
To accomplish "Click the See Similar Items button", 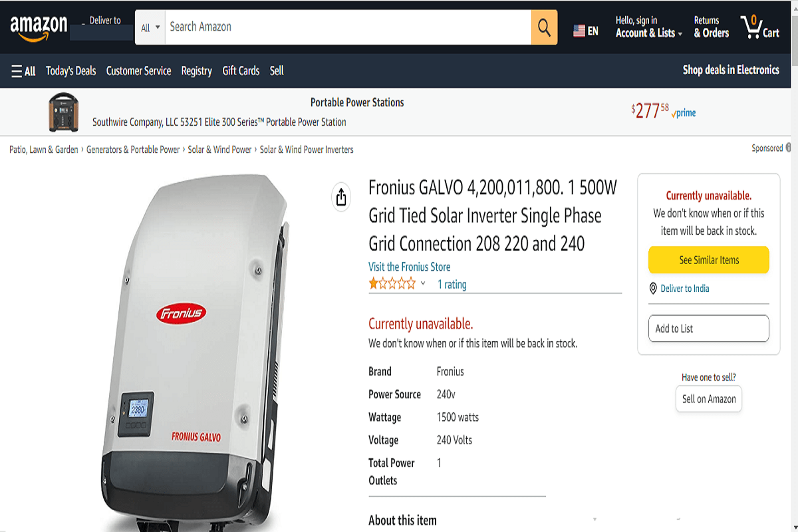I will click(708, 260).
